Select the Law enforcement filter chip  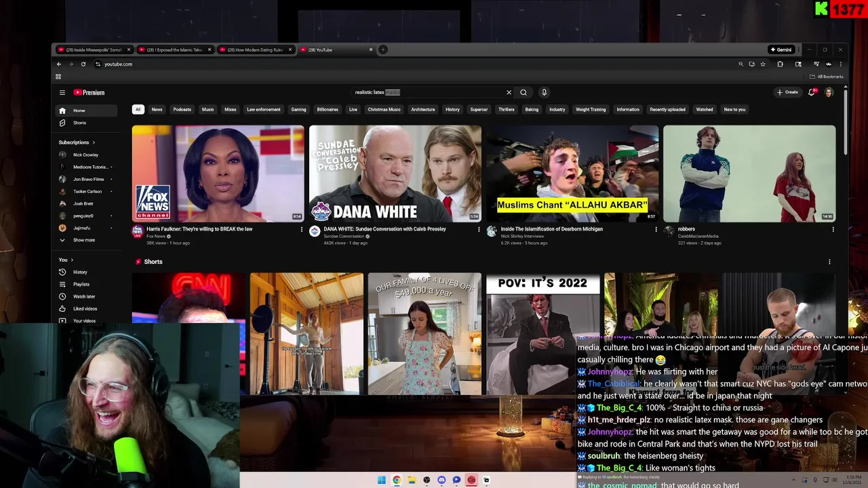[x=263, y=109]
